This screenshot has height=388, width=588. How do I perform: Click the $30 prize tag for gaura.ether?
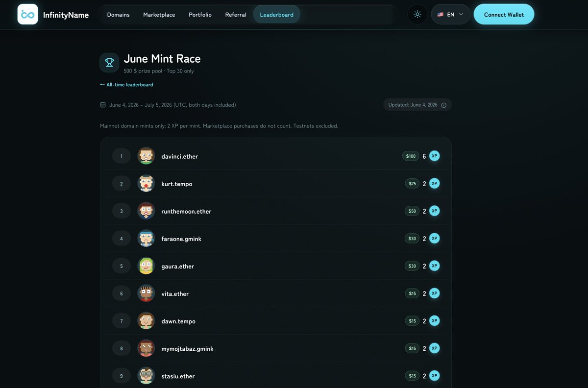412,266
